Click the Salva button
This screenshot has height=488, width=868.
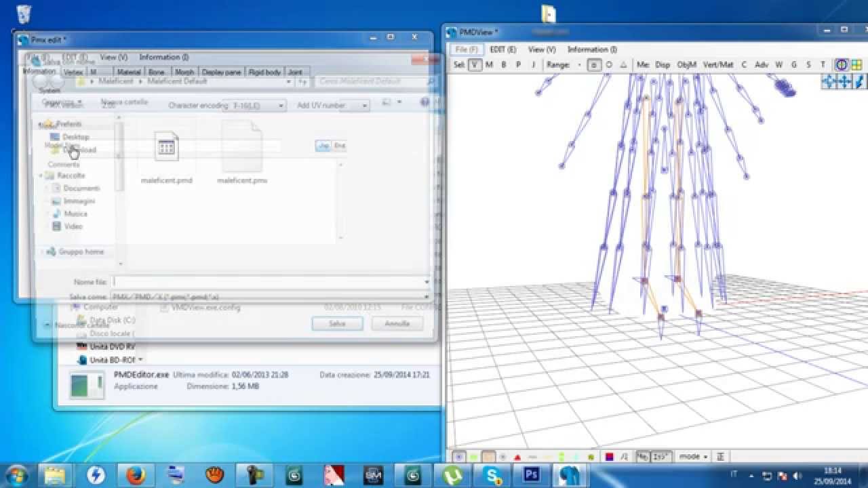click(x=337, y=324)
